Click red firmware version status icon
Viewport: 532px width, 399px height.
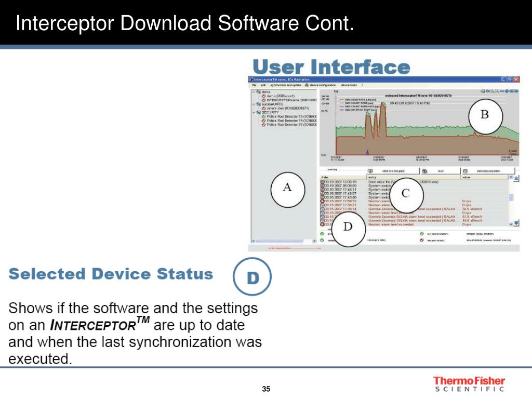(x=421, y=240)
